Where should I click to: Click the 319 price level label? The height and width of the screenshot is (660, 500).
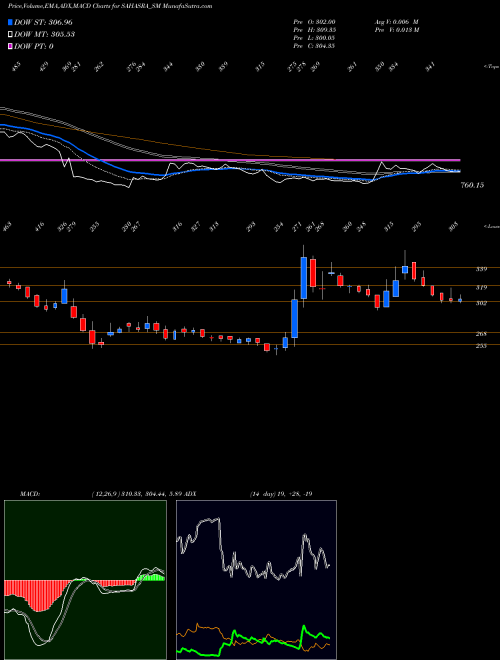point(481,288)
